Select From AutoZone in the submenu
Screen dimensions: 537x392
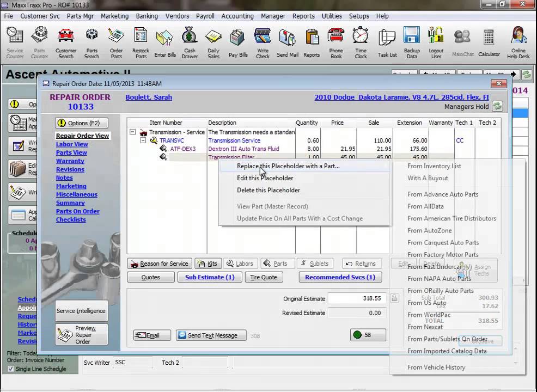(458, 230)
